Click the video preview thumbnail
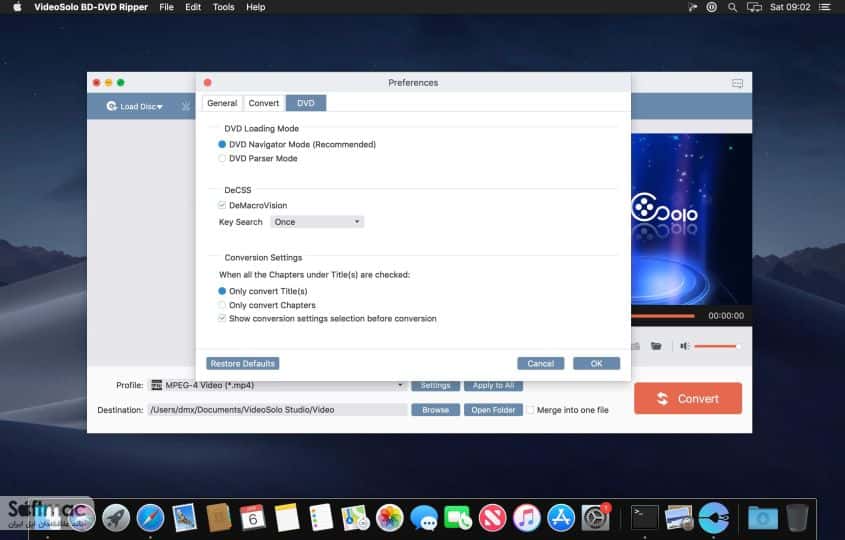This screenshot has height=540, width=845. [691, 219]
